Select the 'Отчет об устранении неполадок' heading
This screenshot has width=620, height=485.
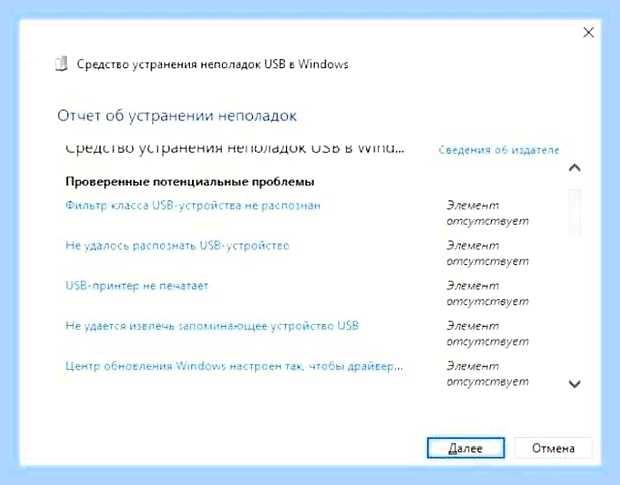click(x=177, y=116)
